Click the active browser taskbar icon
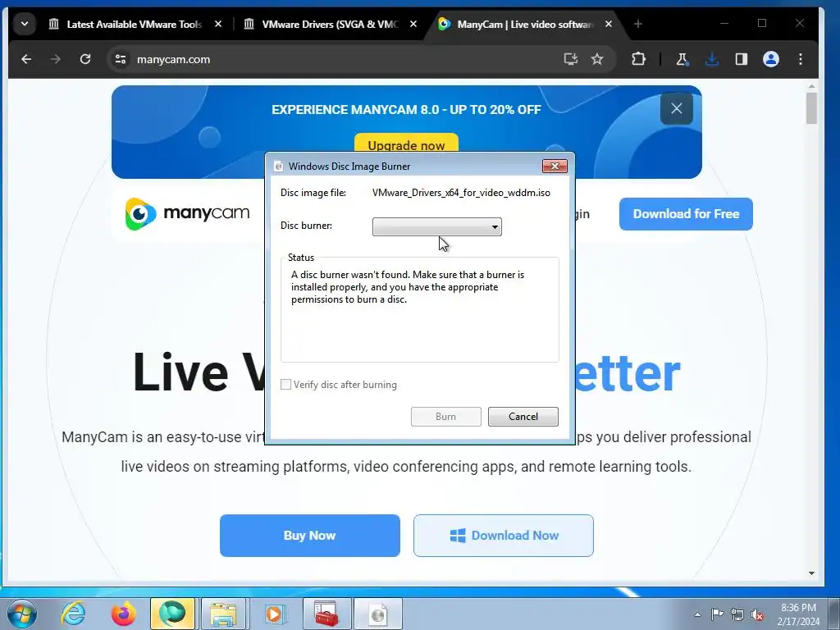Image resolution: width=840 pixels, height=630 pixels. [x=172, y=614]
